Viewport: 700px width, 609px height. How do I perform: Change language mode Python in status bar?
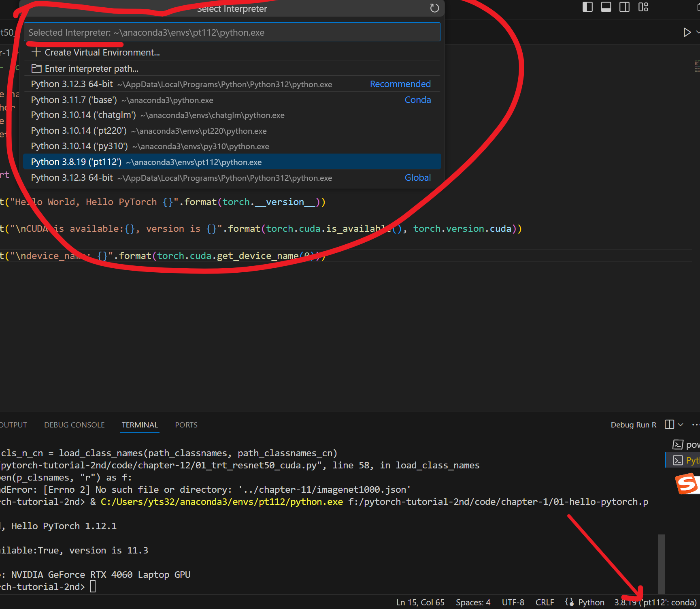click(591, 603)
